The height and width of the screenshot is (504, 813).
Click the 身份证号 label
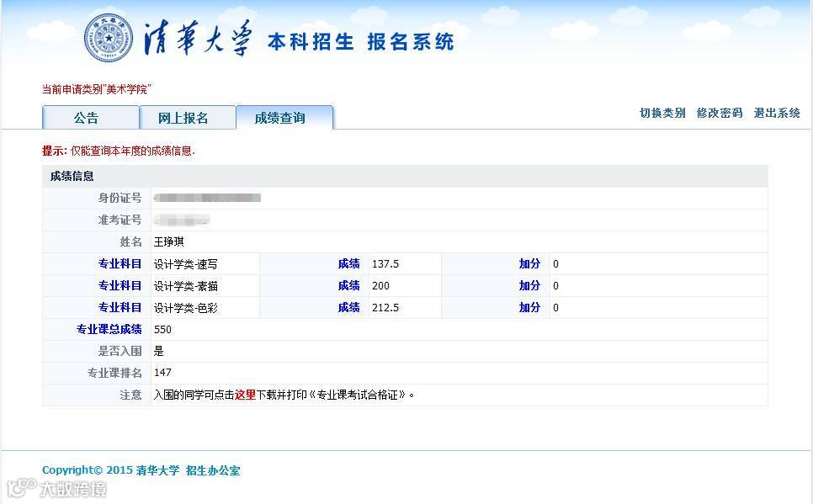click(x=120, y=198)
